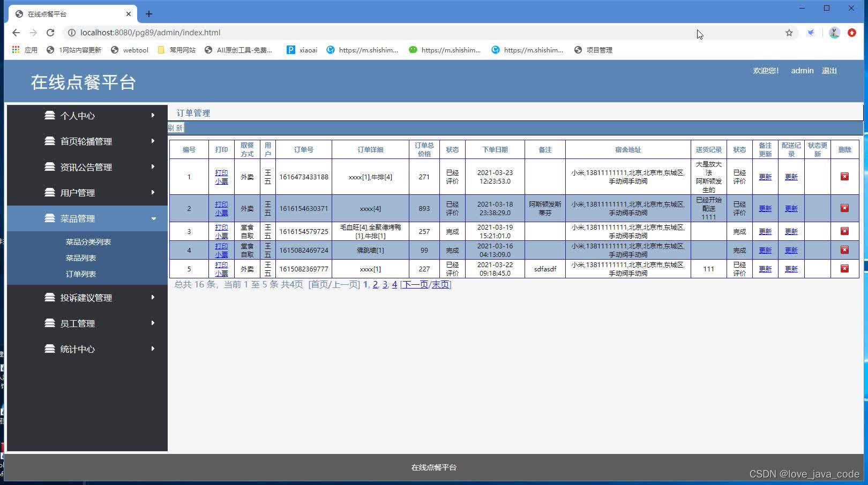868x485 pixels.
Task: Click the 在线点餐平台 header title
Action: point(83,82)
